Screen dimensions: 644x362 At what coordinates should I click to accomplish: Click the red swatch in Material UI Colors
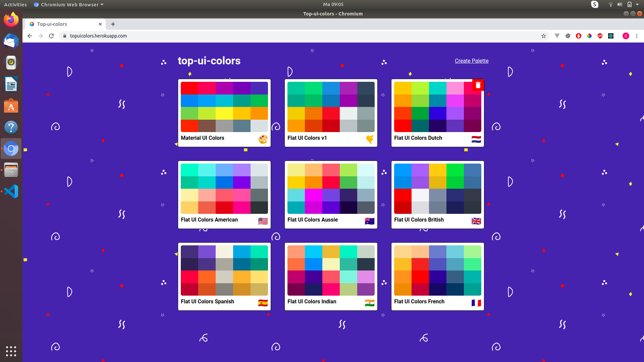point(189,88)
